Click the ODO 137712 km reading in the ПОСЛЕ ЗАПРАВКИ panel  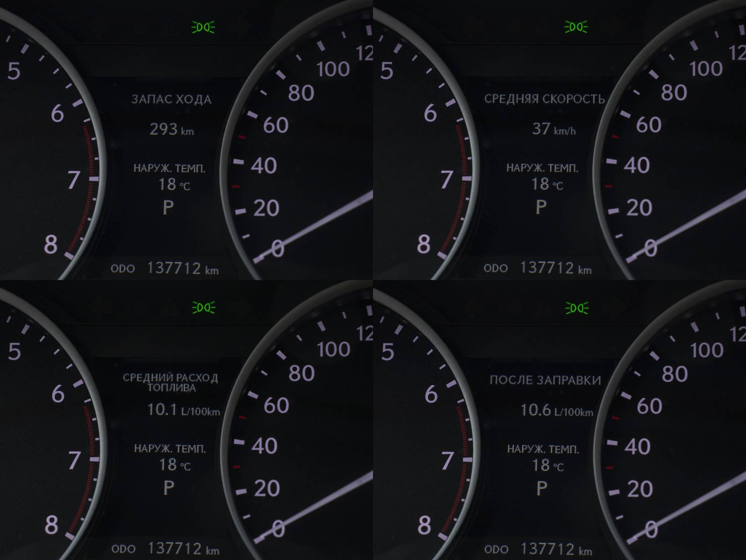538,549
